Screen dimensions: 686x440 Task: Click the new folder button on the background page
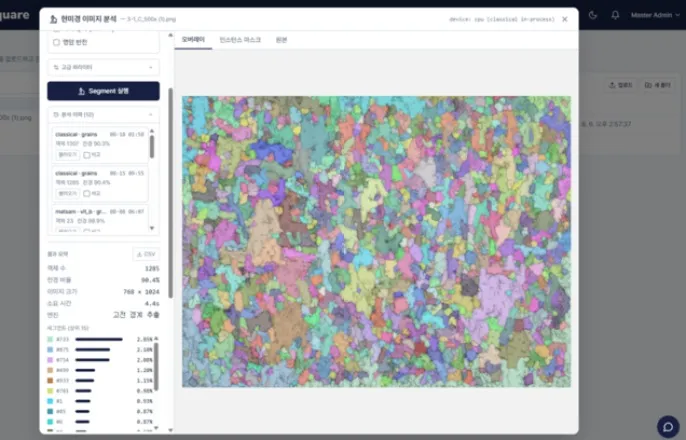point(657,85)
